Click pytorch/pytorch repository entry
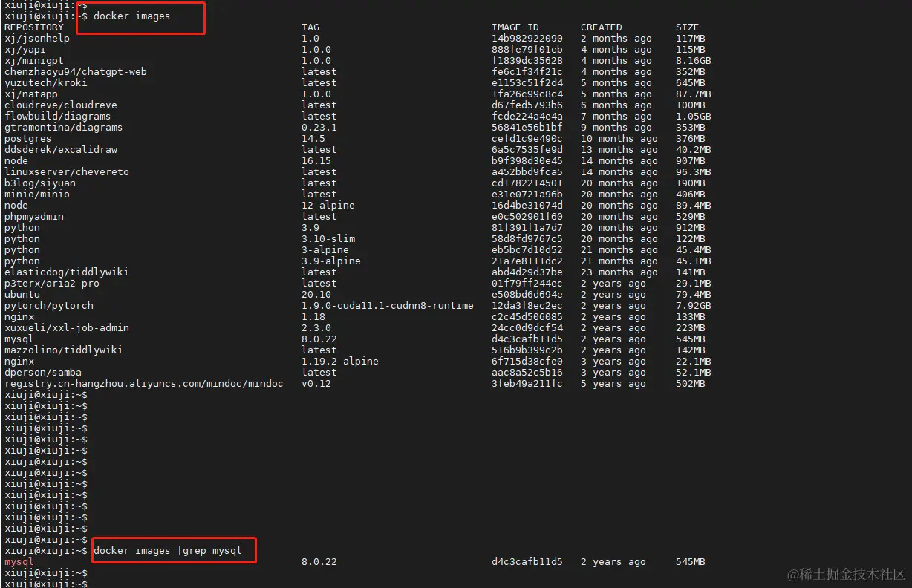 pos(49,305)
